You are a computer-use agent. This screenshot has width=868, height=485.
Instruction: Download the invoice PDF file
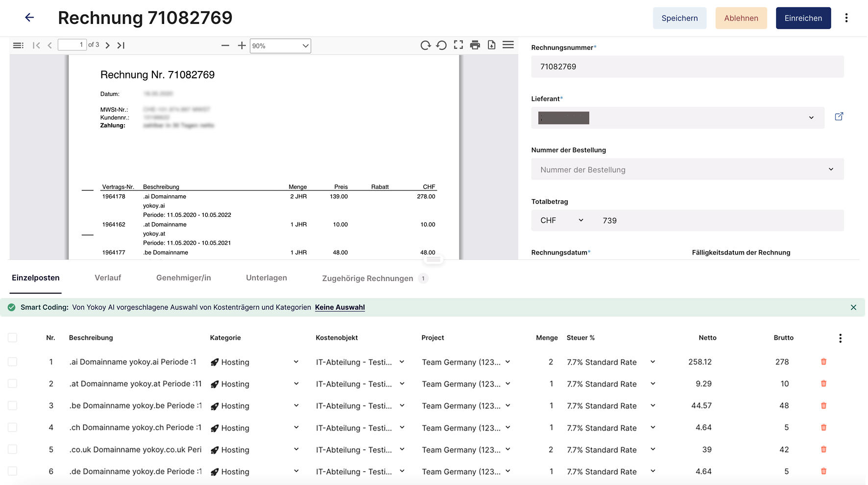click(491, 46)
